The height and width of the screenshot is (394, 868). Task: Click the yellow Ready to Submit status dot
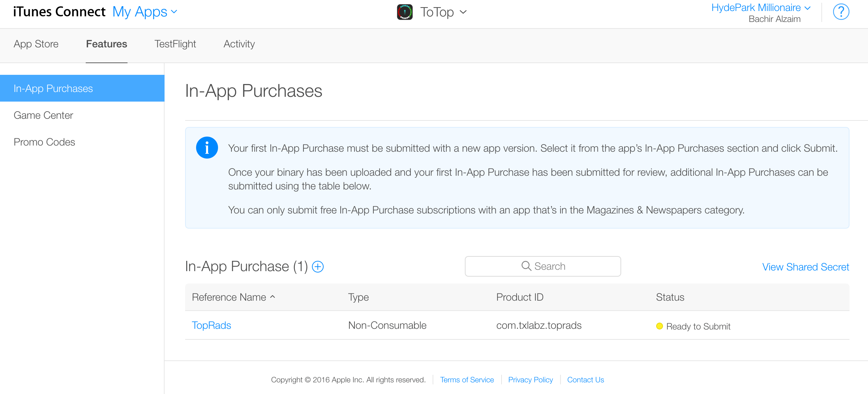659,326
